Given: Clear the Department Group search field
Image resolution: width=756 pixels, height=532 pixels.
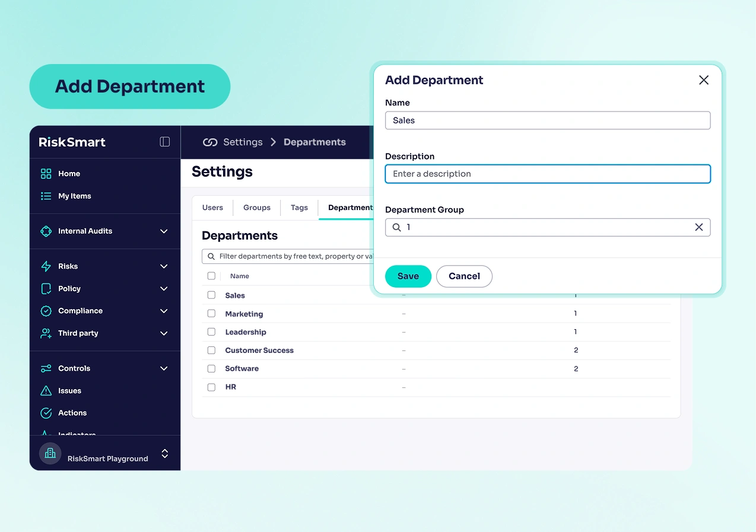Looking at the screenshot, I should tap(698, 227).
